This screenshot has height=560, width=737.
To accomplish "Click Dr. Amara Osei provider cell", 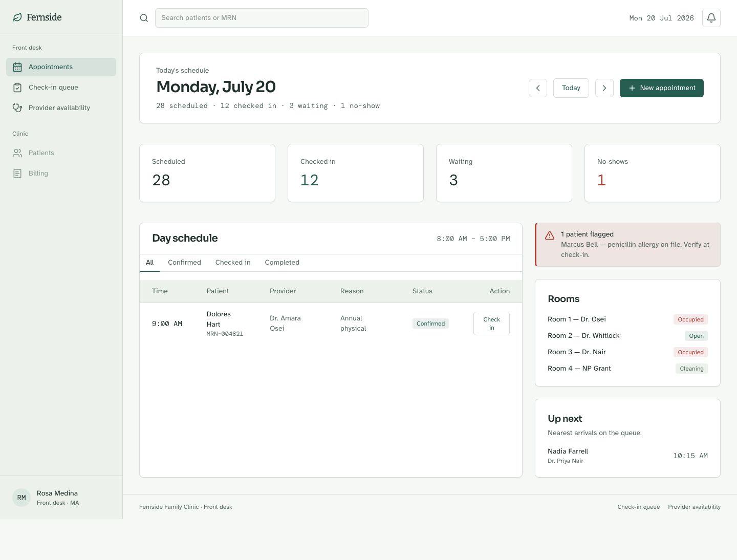I will point(285,324).
